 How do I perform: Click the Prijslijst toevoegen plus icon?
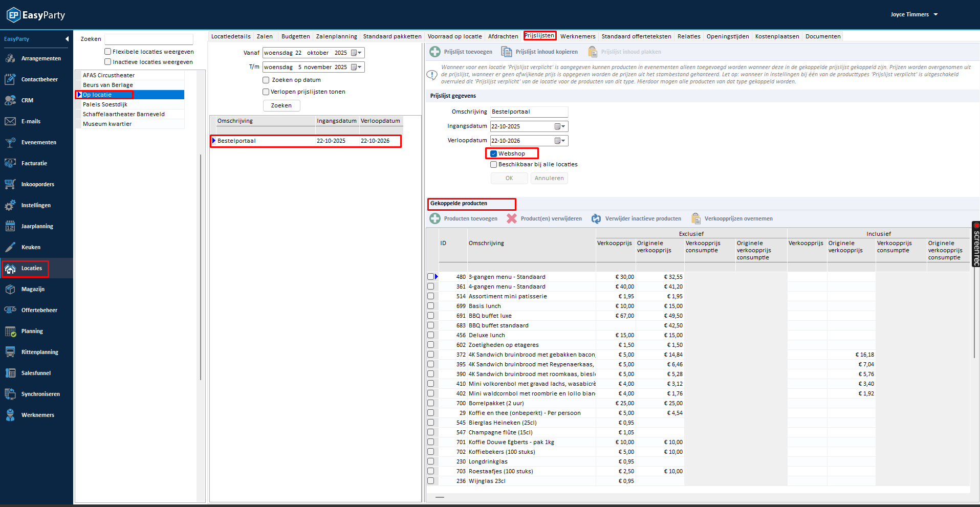coord(434,52)
